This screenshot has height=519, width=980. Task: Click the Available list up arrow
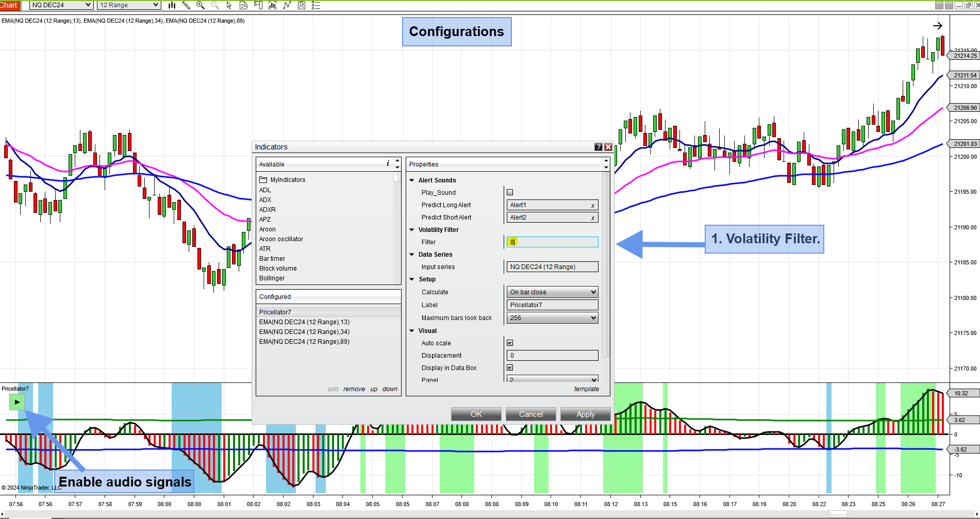pos(397,161)
